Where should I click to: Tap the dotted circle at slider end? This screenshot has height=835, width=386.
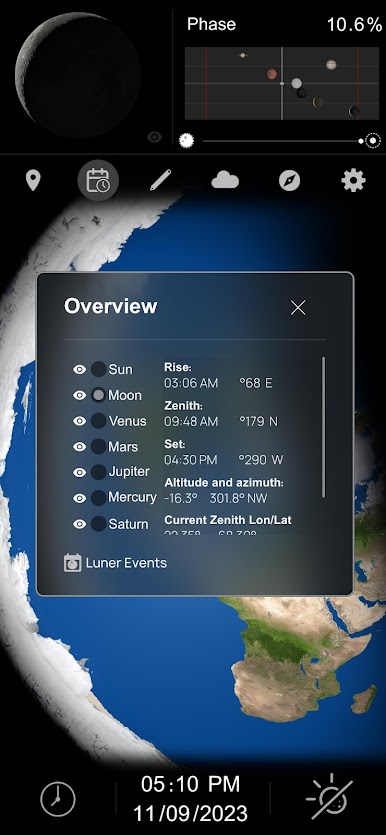374,141
